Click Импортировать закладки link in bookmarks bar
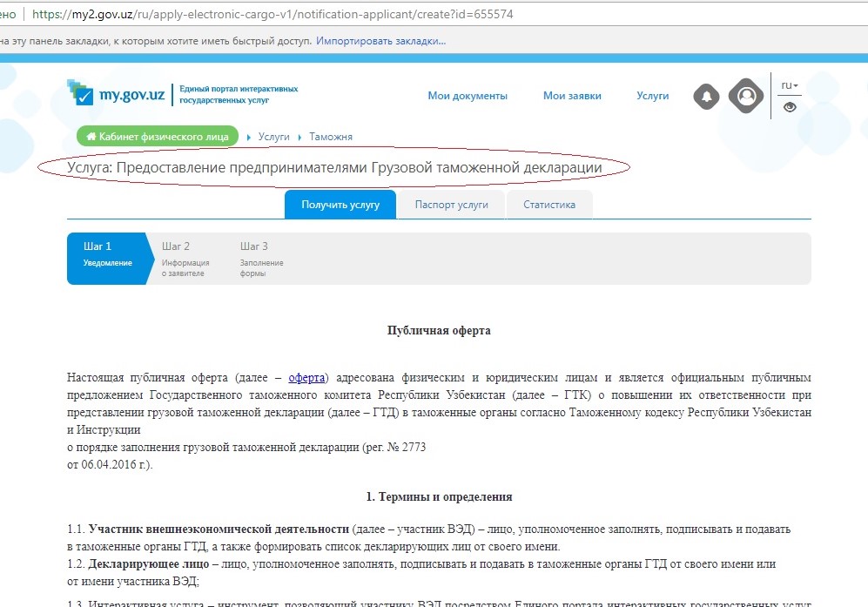The height and width of the screenshot is (607, 868). coord(380,41)
